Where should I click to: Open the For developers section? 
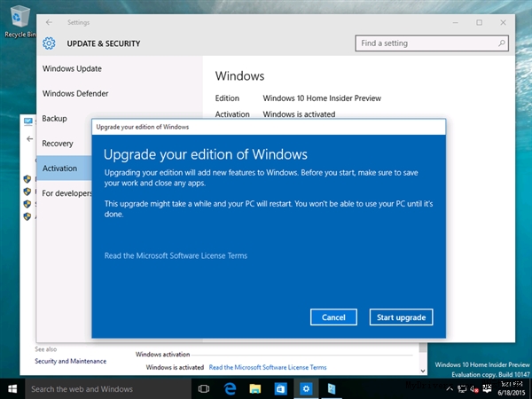click(66, 193)
